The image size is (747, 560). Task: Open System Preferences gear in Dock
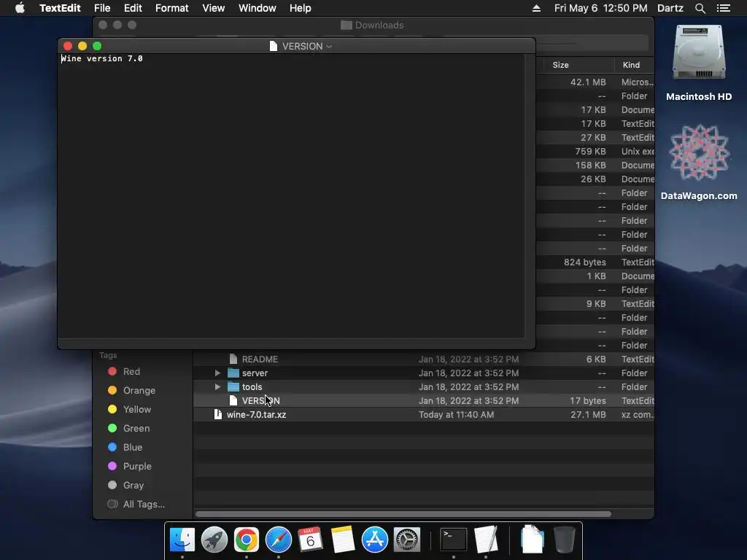[407, 540]
